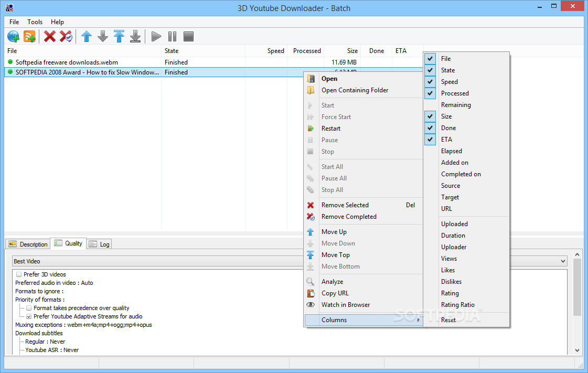
Task: Click the quality panel scrollbar up arrow
Action: (577, 254)
